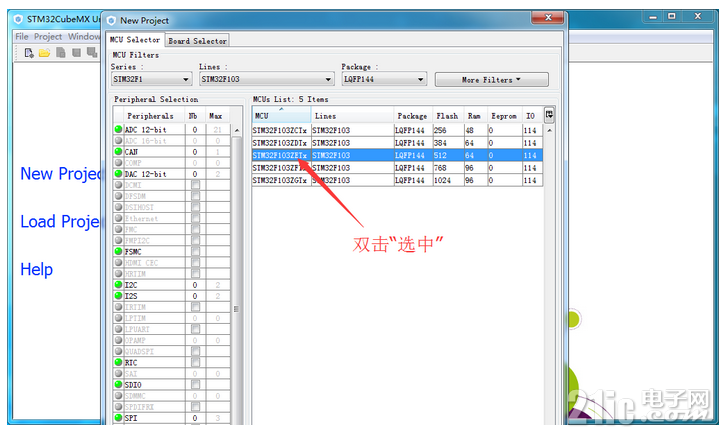This screenshot has height=432, width=721.
Task: Toggle the DCMI checkbox
Action: coord(195,184)
